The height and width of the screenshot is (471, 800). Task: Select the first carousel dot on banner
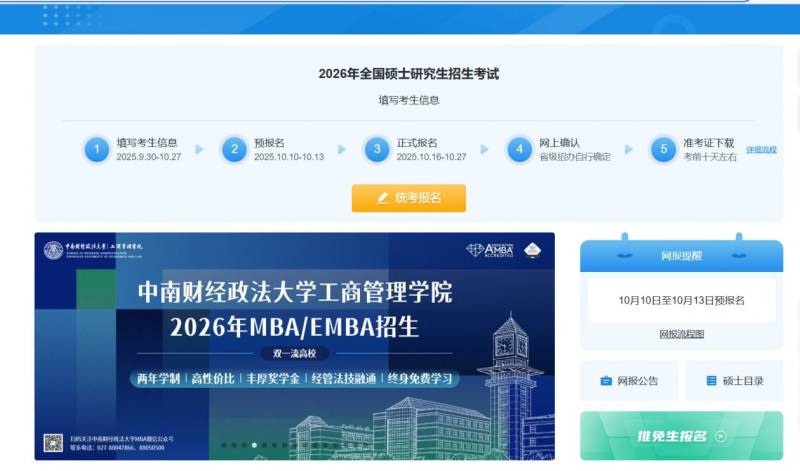(223, 445)
